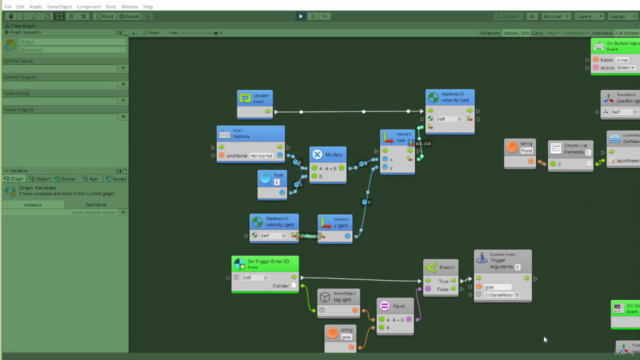
Task: Select the Scale tool in the toolbar
Action: pyautogui.click(x=47, y=16)
